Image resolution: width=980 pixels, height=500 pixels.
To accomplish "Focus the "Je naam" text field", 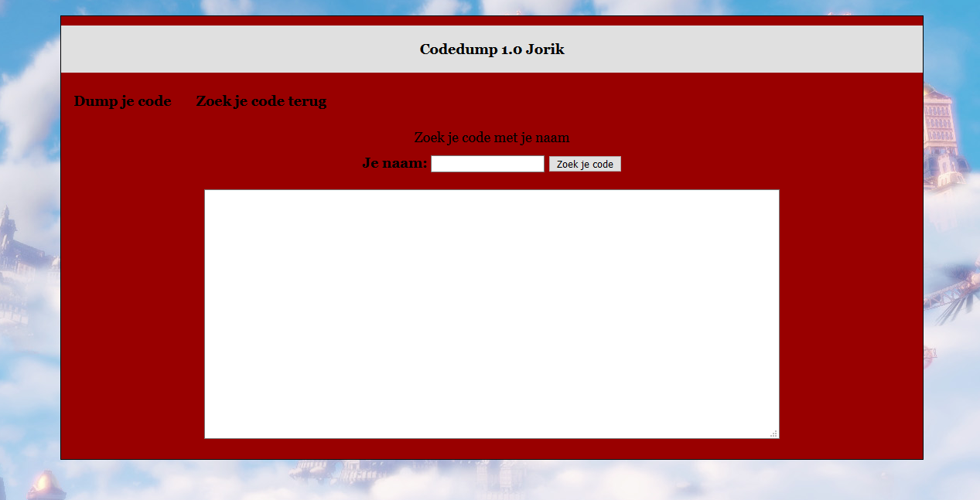I will click(x=487, y=164).
